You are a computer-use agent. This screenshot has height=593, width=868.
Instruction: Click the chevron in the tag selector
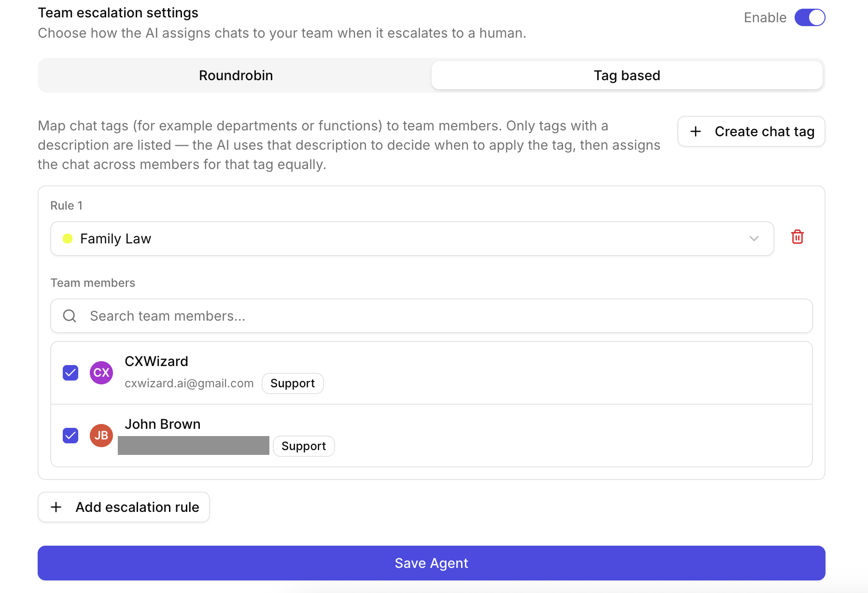754,239
